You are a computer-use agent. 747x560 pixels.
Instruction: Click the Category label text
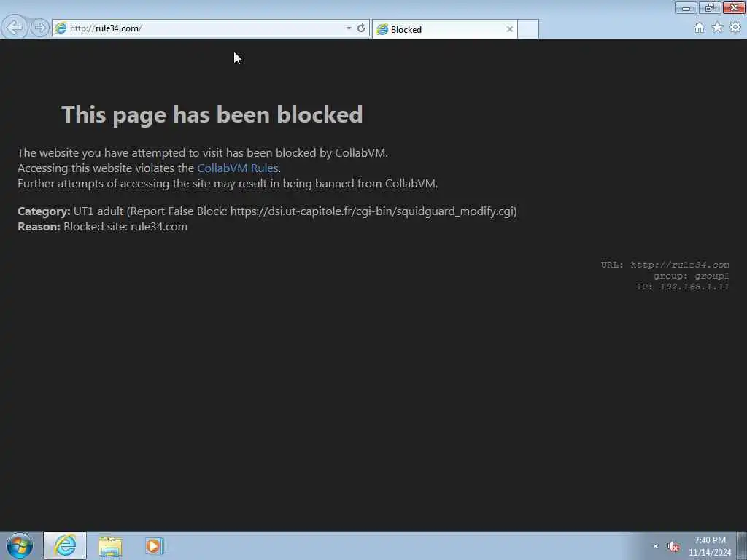[x=44, y=211]
